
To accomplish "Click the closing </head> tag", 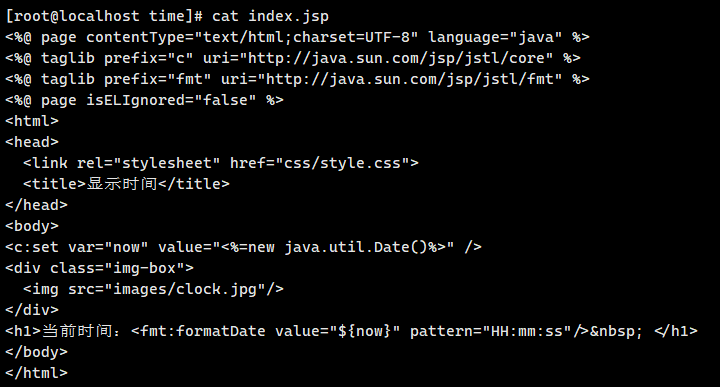I will [x=36, y=205].
